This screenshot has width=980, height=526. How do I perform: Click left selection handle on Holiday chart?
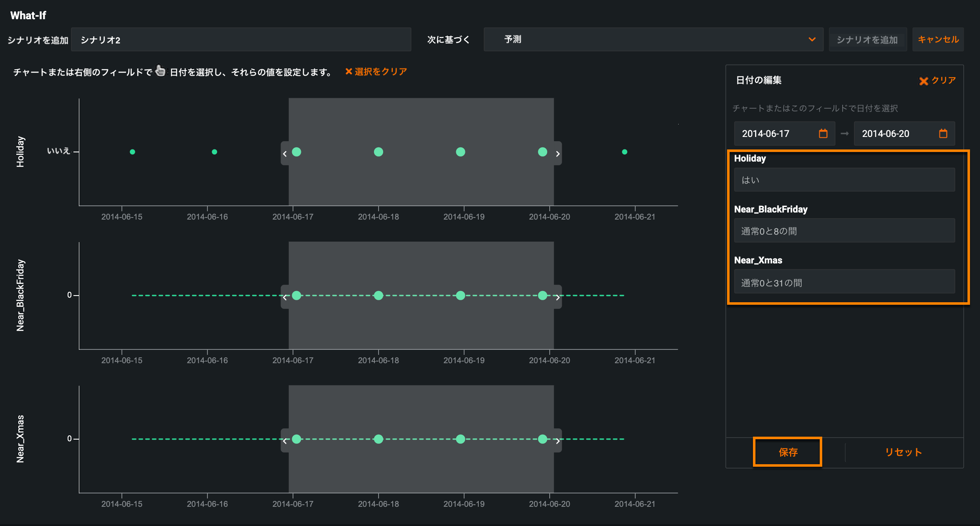tap(285, 154)
